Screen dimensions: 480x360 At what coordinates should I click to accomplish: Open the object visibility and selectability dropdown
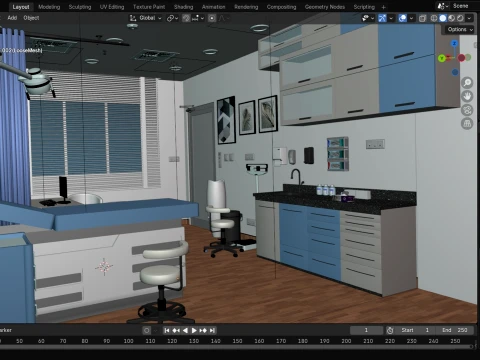pyautogui.click(x=368, y=18)
